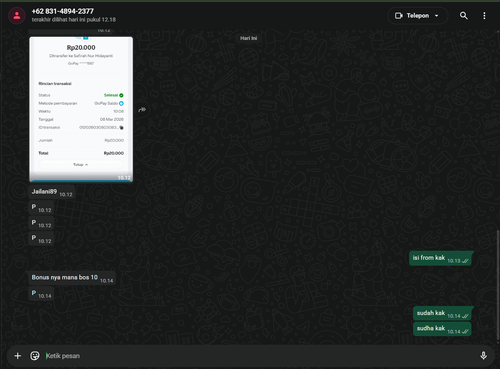This screenshot has height=369, width=500.
Task: Open the emoji and sticker picker
Action: [x=35, y=356]
